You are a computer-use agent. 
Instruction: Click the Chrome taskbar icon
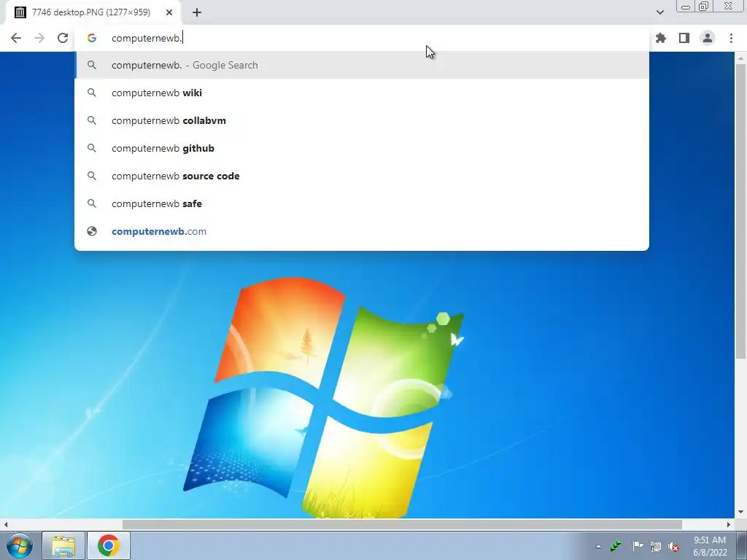coord(109,545)
